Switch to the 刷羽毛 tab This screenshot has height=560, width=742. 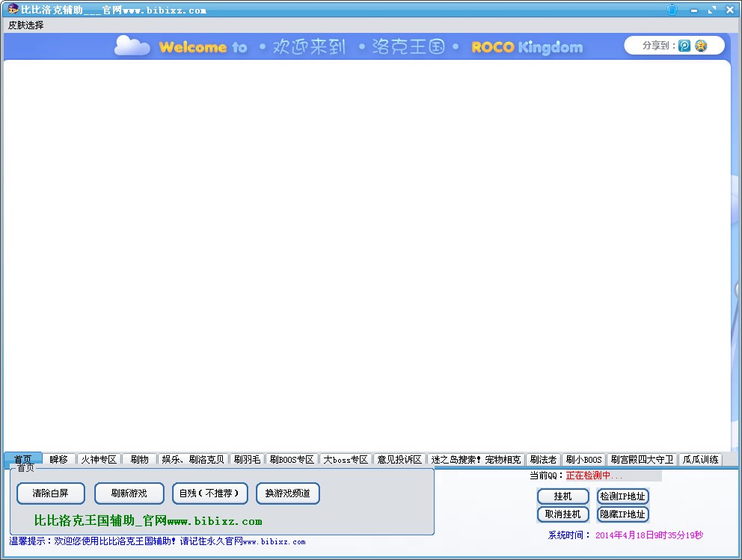pos(247,459)
